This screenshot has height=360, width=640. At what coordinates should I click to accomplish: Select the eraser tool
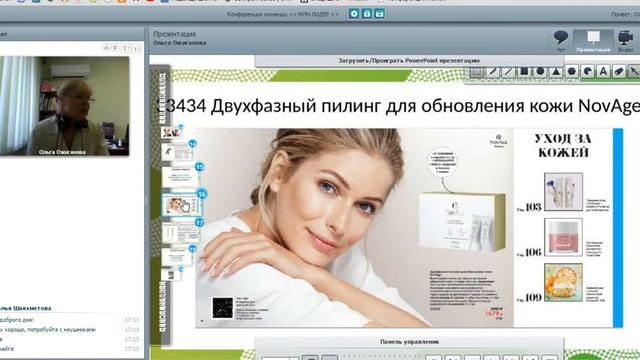click(619, 72)
